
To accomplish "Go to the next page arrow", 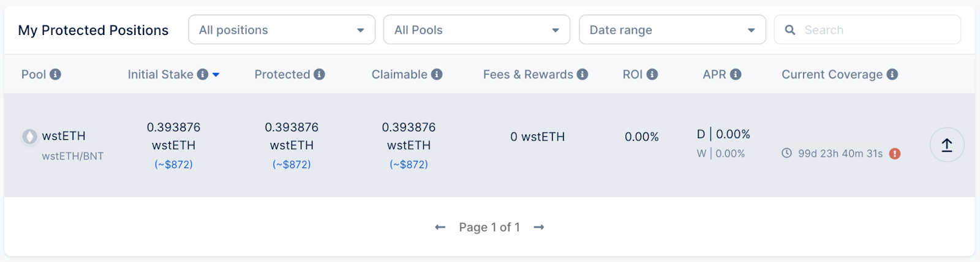I will [539, 227].
